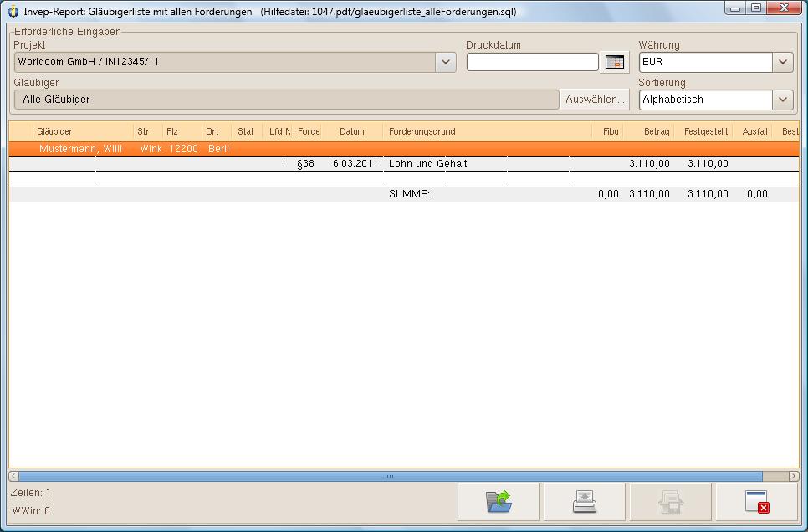
Task: Click the Ausfall column header
Action: [752, 131]
